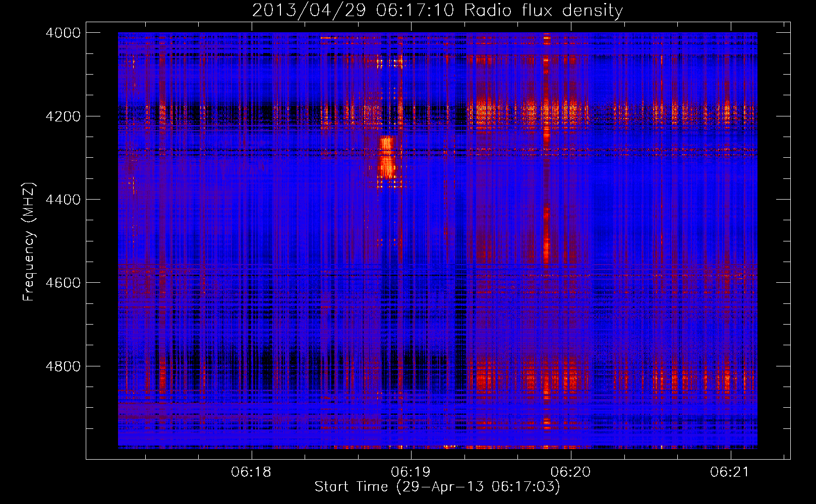Click the 'Start Time (29-Apr-13 06:17:03)' axis title
Screen dimensions: 816x504
[x=437, y=487]
